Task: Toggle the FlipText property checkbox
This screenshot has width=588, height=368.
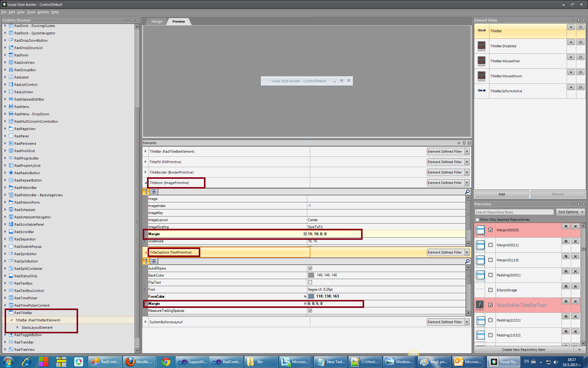Action: (x=310, y=282)
